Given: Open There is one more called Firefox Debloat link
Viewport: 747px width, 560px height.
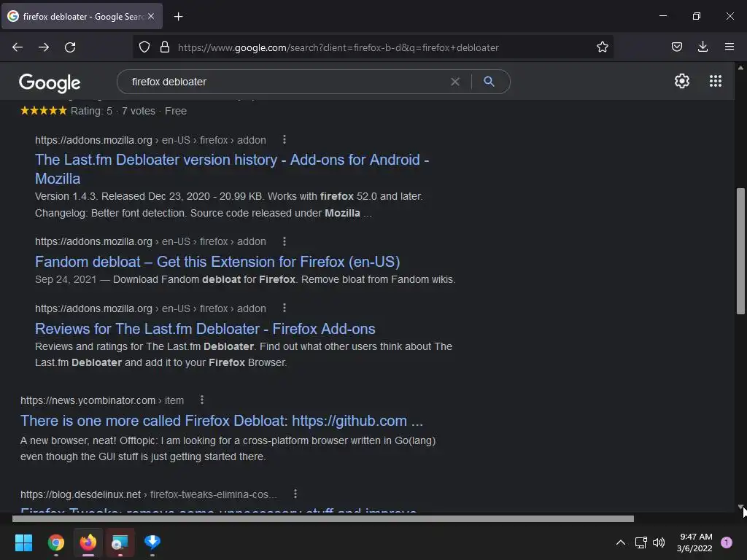Looking at the screenshot, I should click(x=222, y=421).
